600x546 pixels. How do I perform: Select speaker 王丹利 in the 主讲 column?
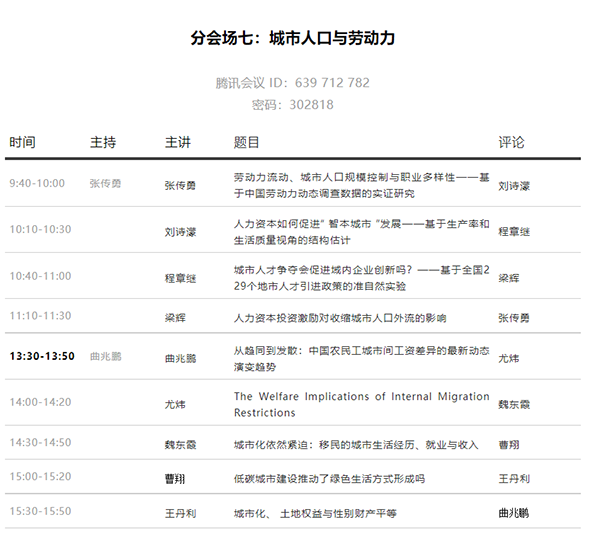pyautogui.click(x=180, y=514)
